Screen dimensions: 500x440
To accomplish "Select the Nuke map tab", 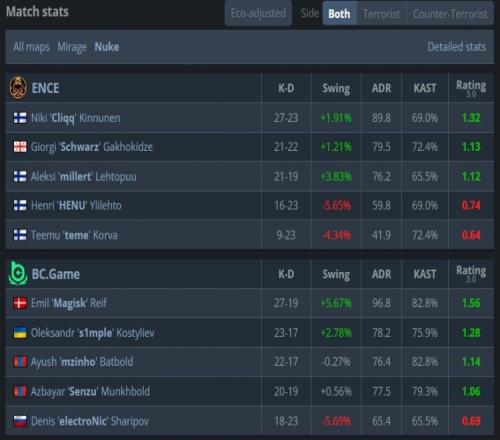I will [x=107, y=47].
